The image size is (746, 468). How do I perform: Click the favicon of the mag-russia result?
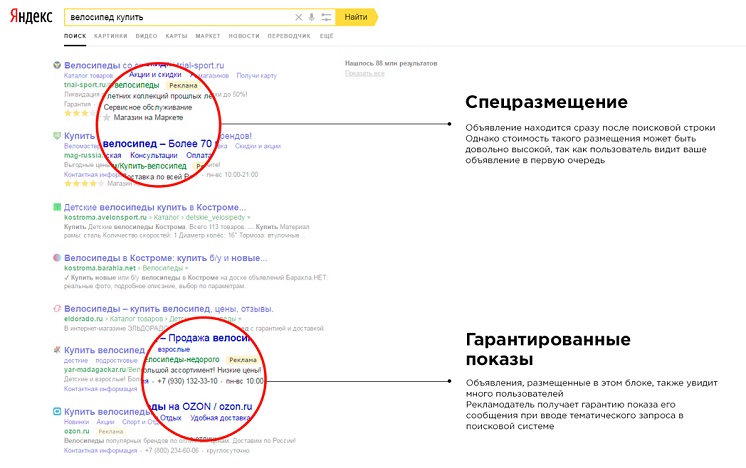pos(57,136)
